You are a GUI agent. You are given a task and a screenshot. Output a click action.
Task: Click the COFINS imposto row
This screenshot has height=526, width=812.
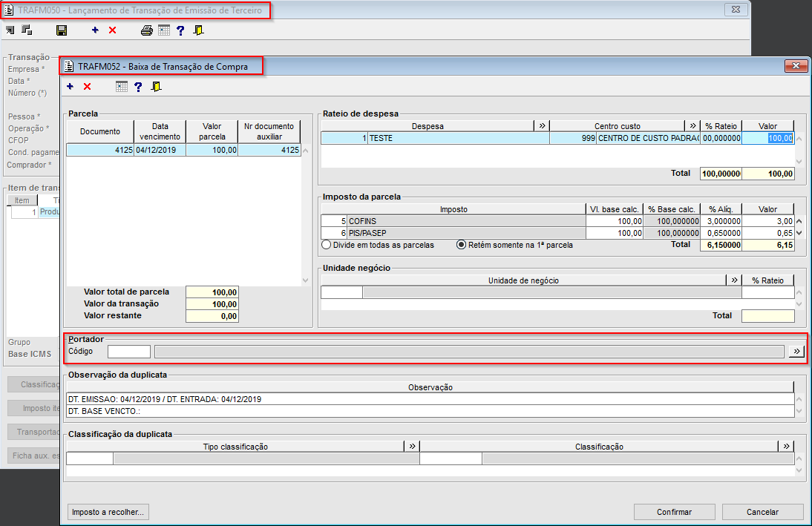click(467, 221)
